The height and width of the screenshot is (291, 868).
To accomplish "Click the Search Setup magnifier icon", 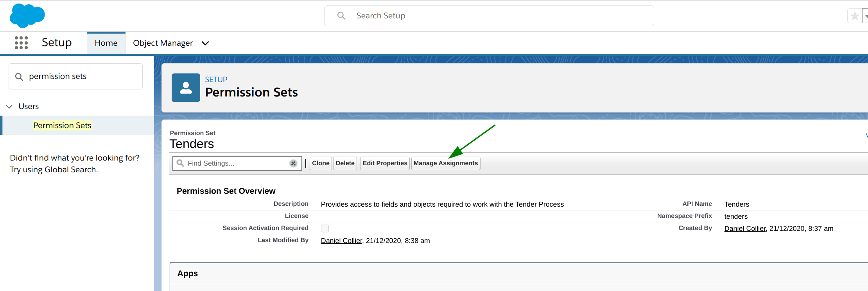I will coord(341,16).
